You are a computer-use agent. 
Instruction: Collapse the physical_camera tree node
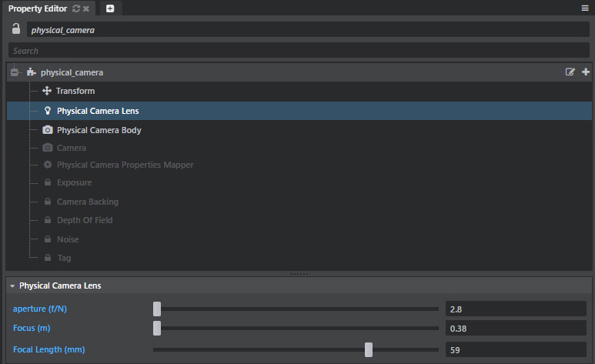pos(15,72)
